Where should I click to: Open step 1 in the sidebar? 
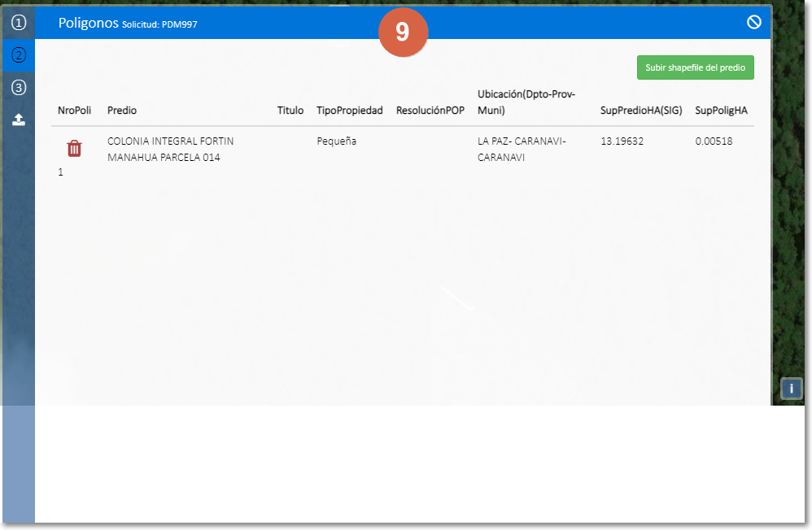click(19, 23)
